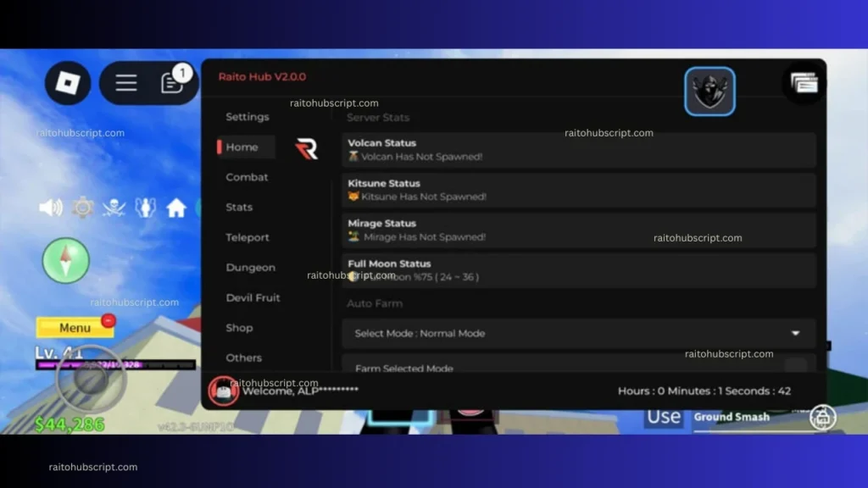The image size is (868, 488).
Task: Click the Welcome, ALP username text
Action: [x=301, y=391]
